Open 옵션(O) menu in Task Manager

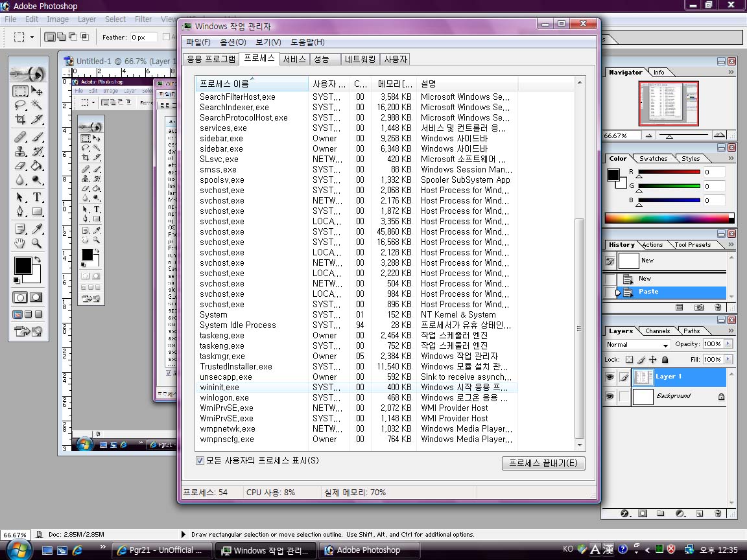click(x=233, y=42)
